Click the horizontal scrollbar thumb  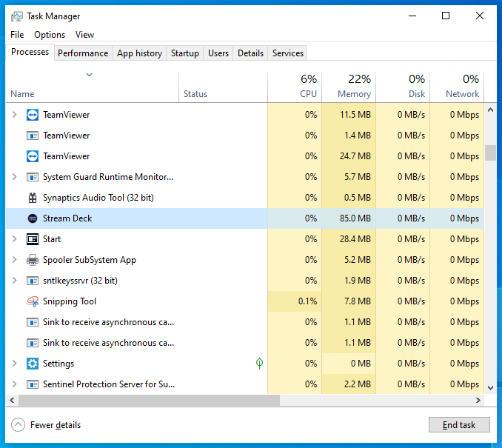point(148,400)
